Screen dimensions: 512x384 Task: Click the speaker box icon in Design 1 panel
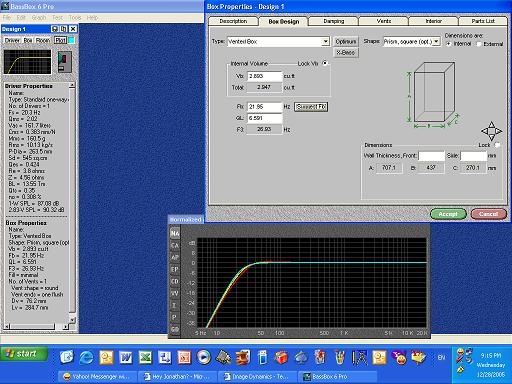(x=65, y=62)
